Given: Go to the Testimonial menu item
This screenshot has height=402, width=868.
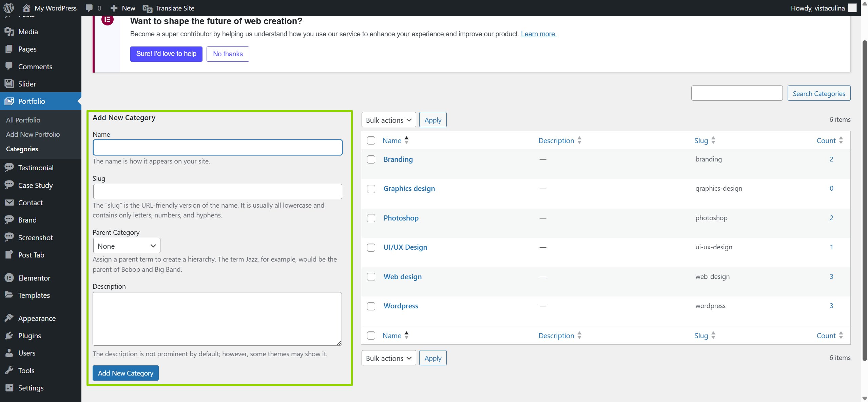Looking at the screenshot, I should click(36, 168).
